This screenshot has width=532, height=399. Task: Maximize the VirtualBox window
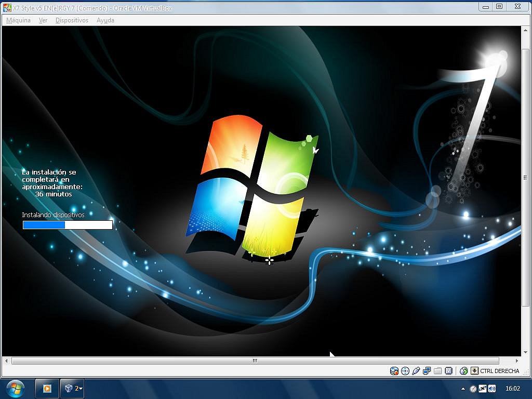[499, 7]
